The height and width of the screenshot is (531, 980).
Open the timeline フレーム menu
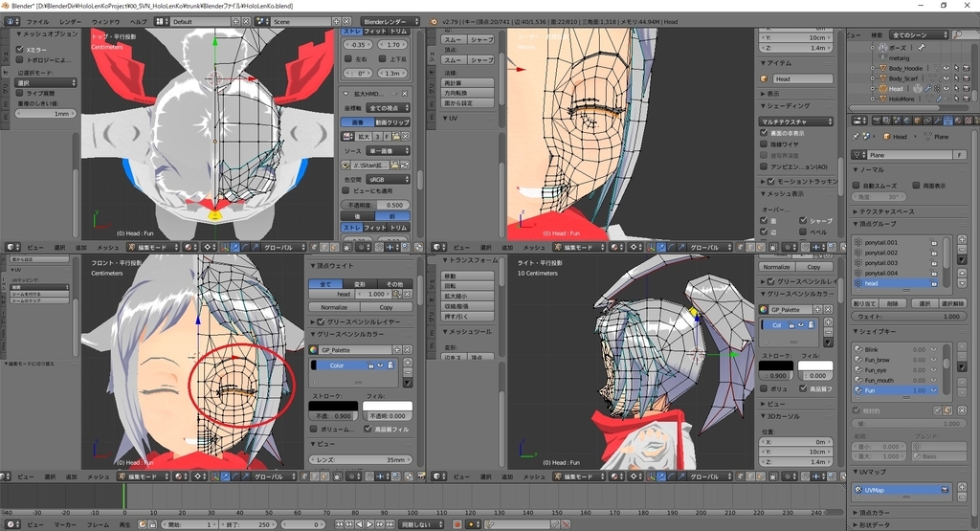[x=98, y=524]
